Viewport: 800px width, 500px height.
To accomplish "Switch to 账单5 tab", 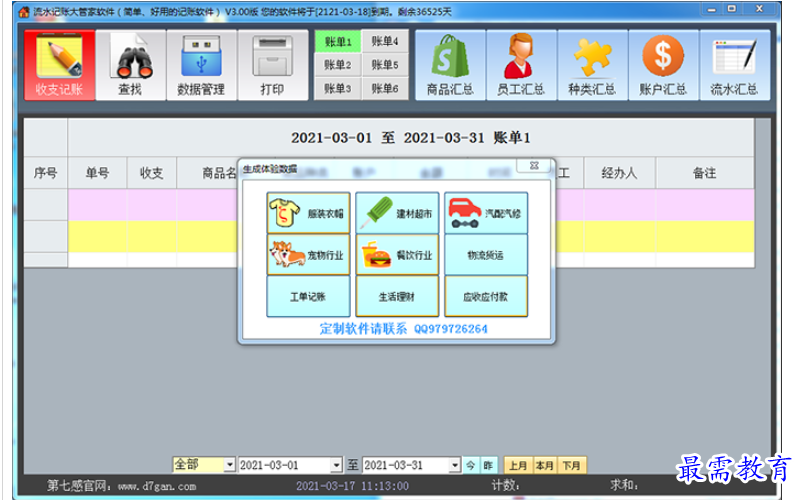I will click(385, 65).
